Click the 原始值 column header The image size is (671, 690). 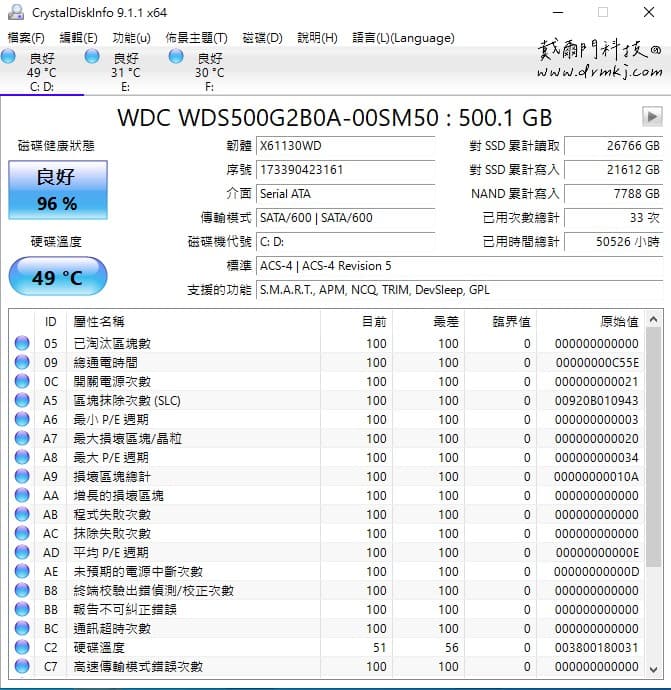(x=590, y=322)
